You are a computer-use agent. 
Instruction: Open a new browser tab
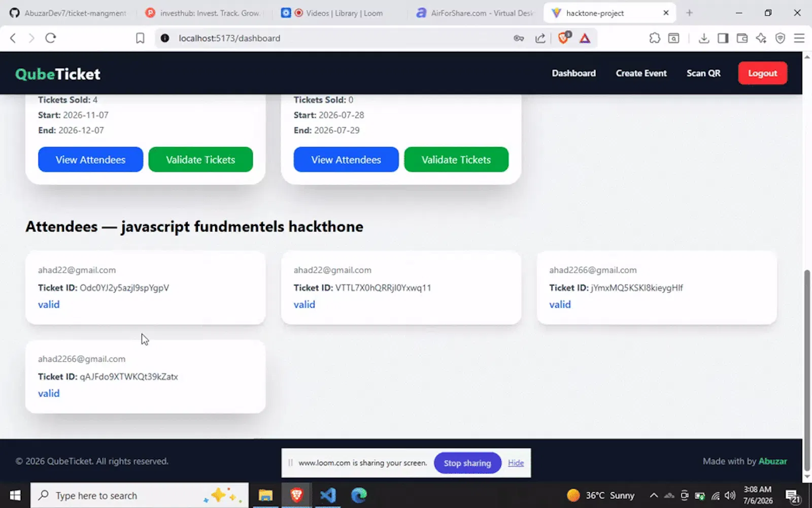pos(689,13)
